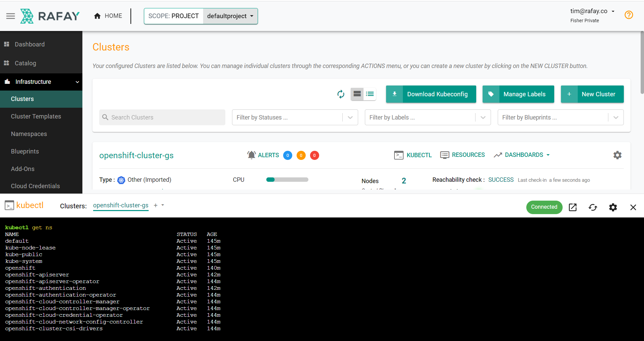Viewport: 644px width, 341px height.
Task: Reconnect the kubectl session
Action: click(x=593, y=207)
